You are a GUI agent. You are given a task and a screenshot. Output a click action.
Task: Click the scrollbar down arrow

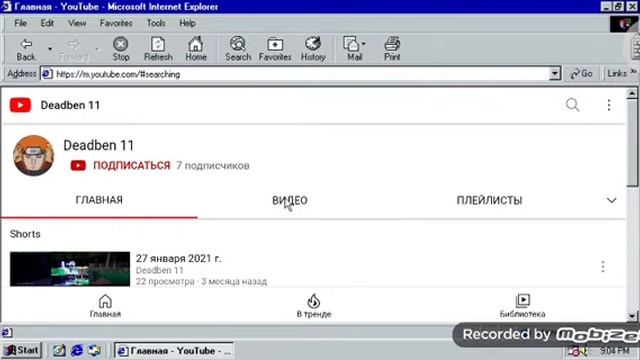click(632, 316)
